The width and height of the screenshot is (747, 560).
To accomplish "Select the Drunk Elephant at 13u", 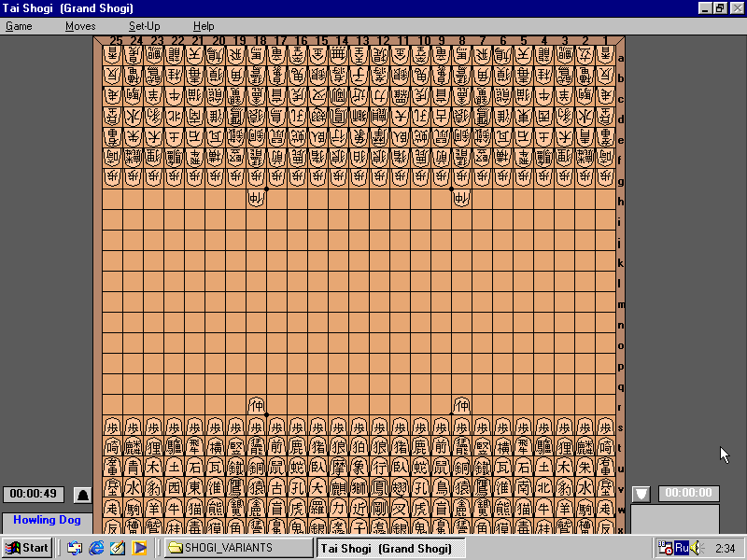I will (359, 468).
